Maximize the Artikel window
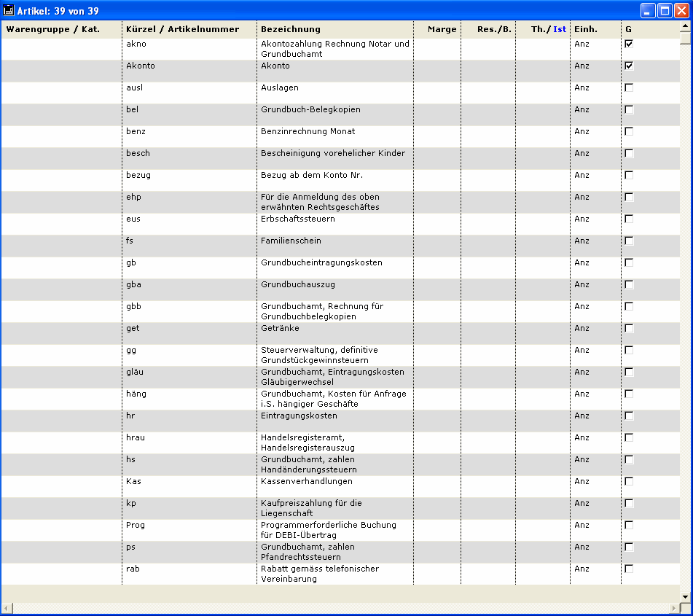Viewport: 693px width, 616px height. [x=665, y=11]
